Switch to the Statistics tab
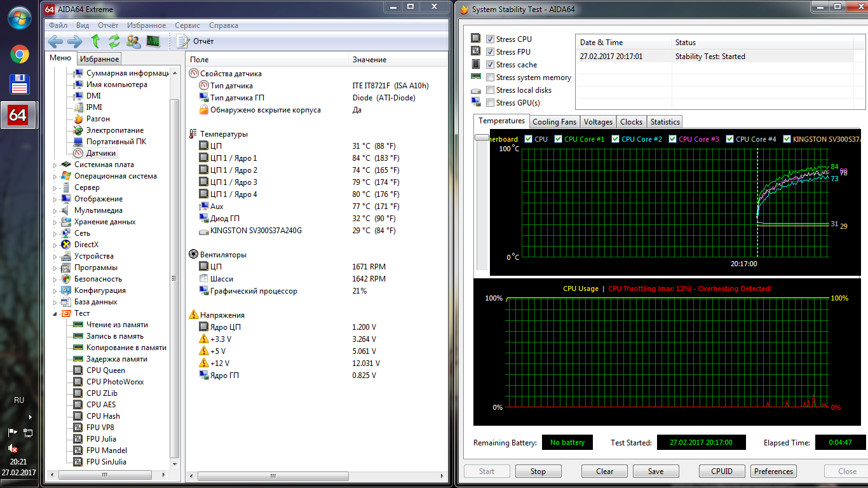868x488 pixels. (665, 122)
